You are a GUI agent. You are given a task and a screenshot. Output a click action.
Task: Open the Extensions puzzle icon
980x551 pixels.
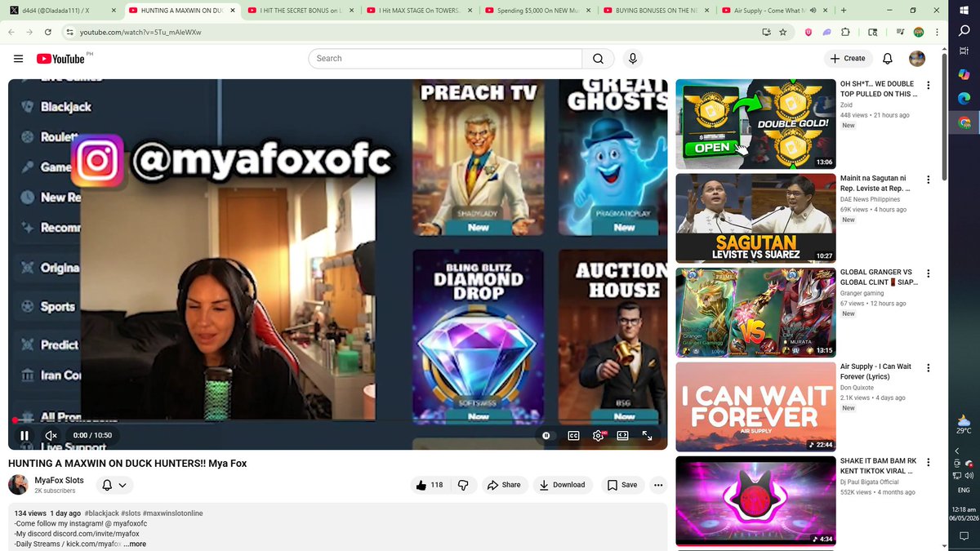tap(845, 32)
